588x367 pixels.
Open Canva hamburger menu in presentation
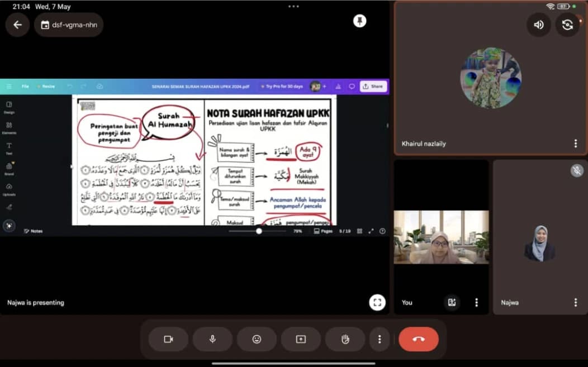9,87
